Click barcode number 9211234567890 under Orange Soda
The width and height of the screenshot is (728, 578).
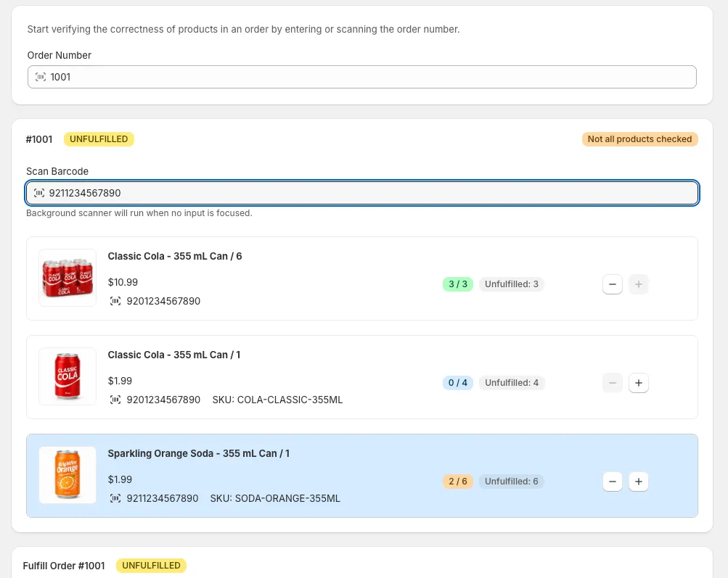click(163, 498)
